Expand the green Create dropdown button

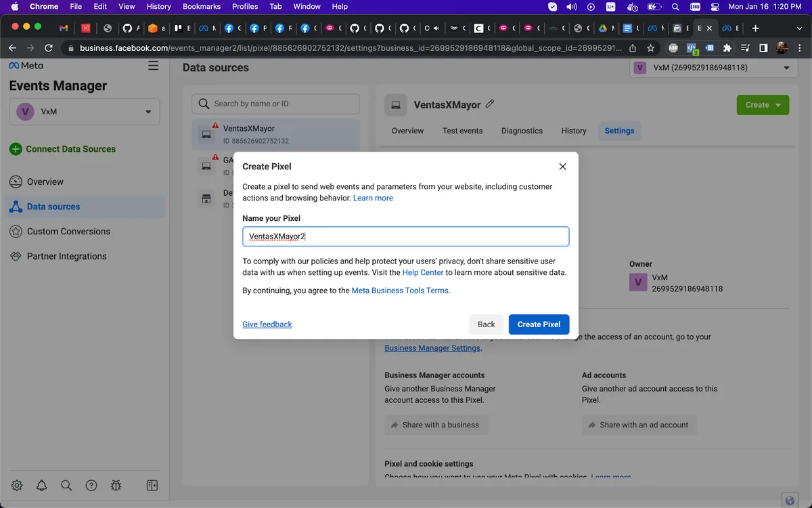click(763, 105)
